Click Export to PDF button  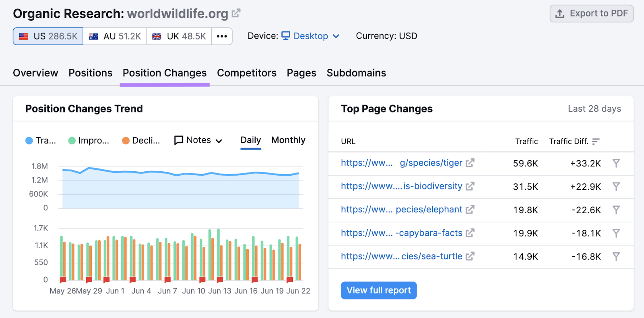click(592, 14)
